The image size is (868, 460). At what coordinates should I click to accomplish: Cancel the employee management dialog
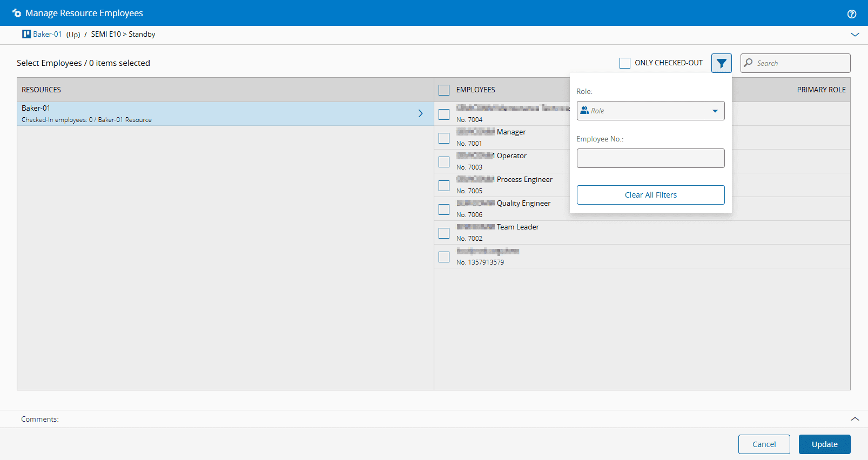[764, 444]
